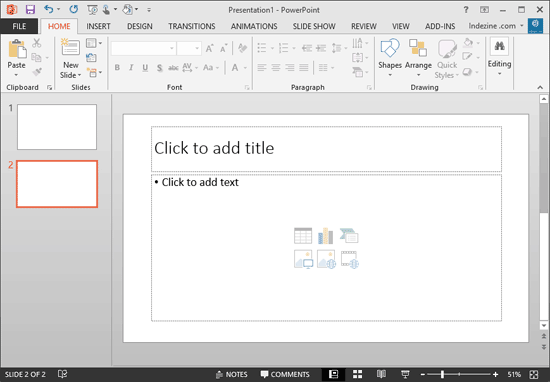Insert a chart via content placeholder icon
The image size is (550, 382).
click(x=326, y=235)
